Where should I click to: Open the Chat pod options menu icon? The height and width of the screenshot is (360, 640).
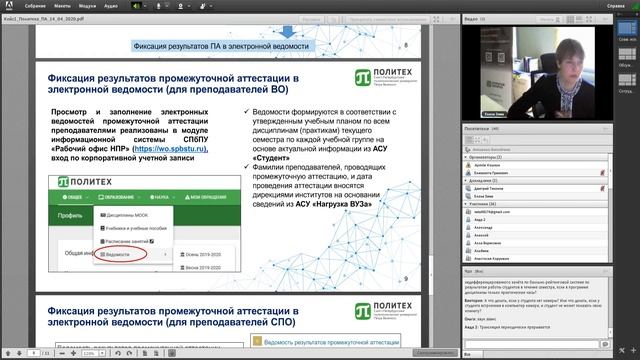(x=605, y=271)
